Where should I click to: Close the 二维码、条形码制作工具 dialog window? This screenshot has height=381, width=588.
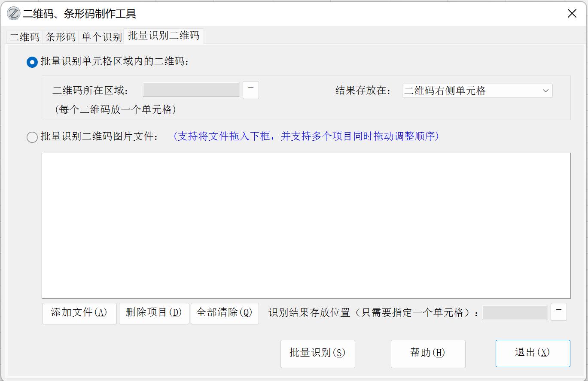click(x=572, y=14)
